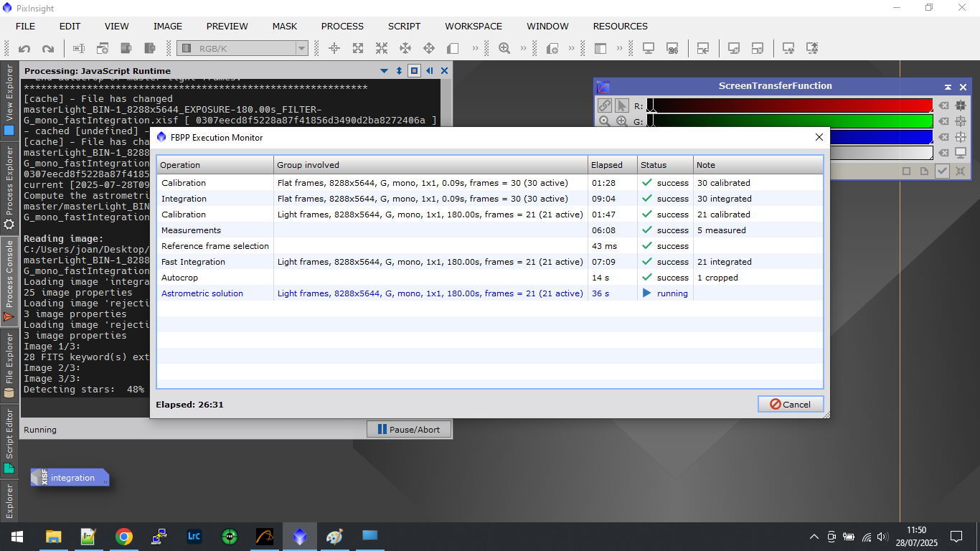The image size is (980, 551).
Task: Click the radioactive monitor icon with up arrow
Action: pyautogui.click(x=812, y=49)
